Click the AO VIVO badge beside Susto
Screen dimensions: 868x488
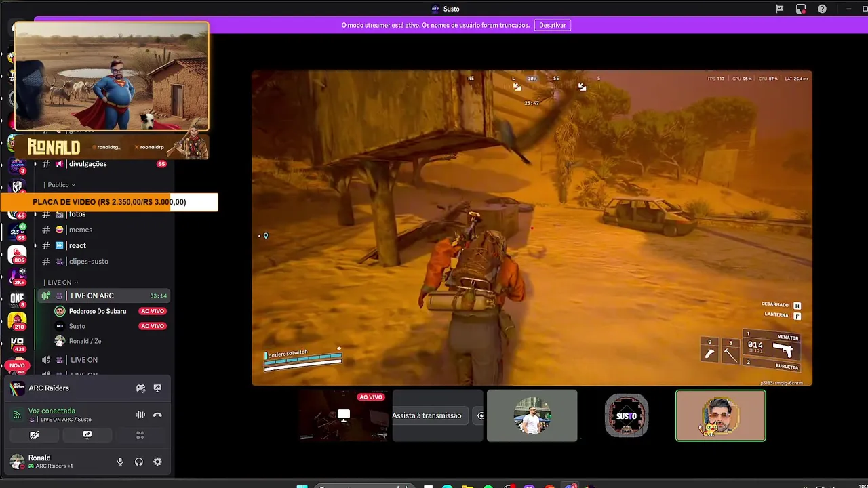(152, 326)
